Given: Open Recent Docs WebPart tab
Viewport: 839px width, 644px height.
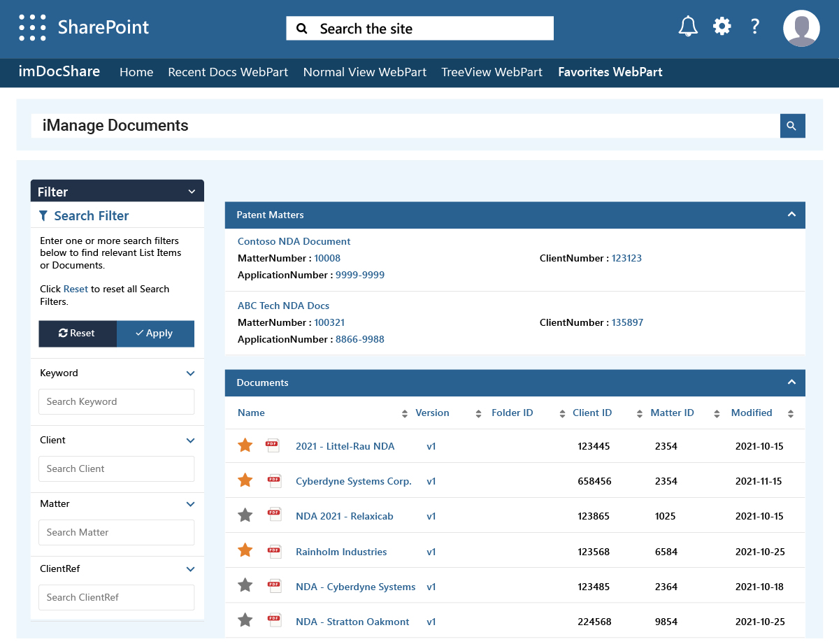Looking at the screenshot, I should click(x=228, y=72).
